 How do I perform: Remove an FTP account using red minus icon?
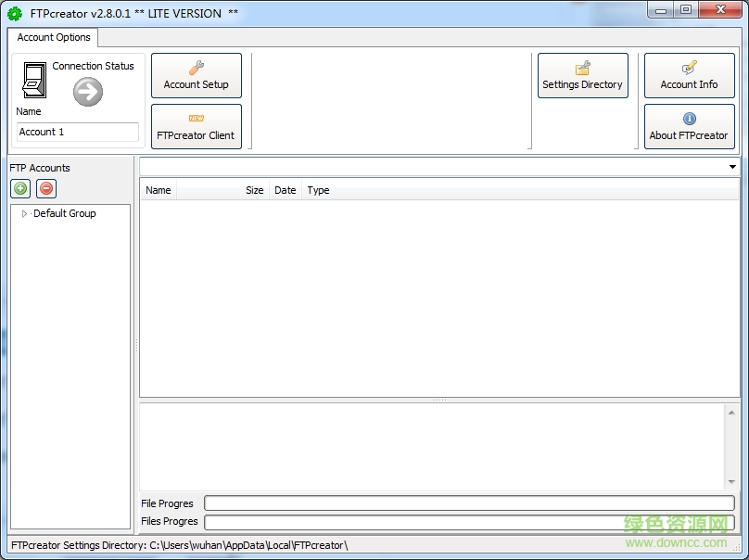click(45, 188)
